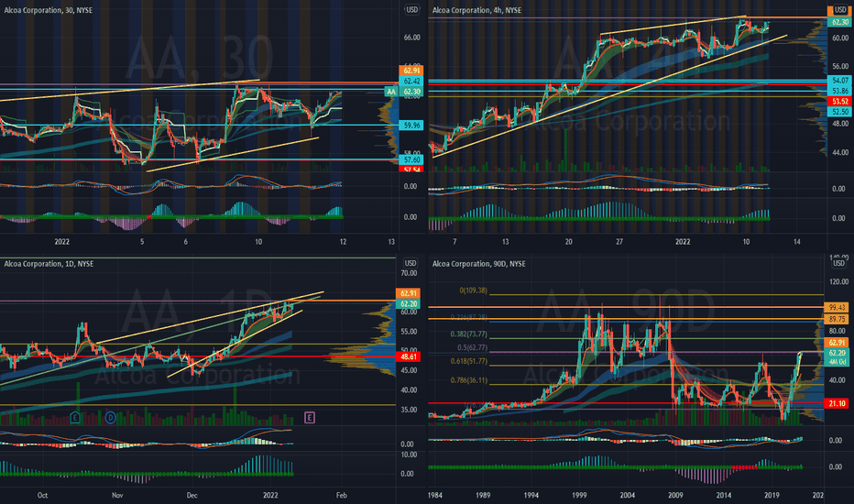Select the 'Alcoa Corporation, 4h, NYSE' chart title
Screen dimensions: 854x504
[476, 10]
